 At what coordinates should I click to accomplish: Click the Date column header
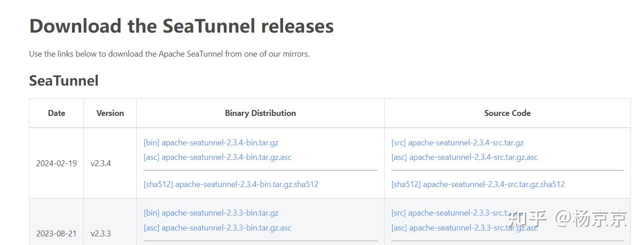tap(57, 113)
